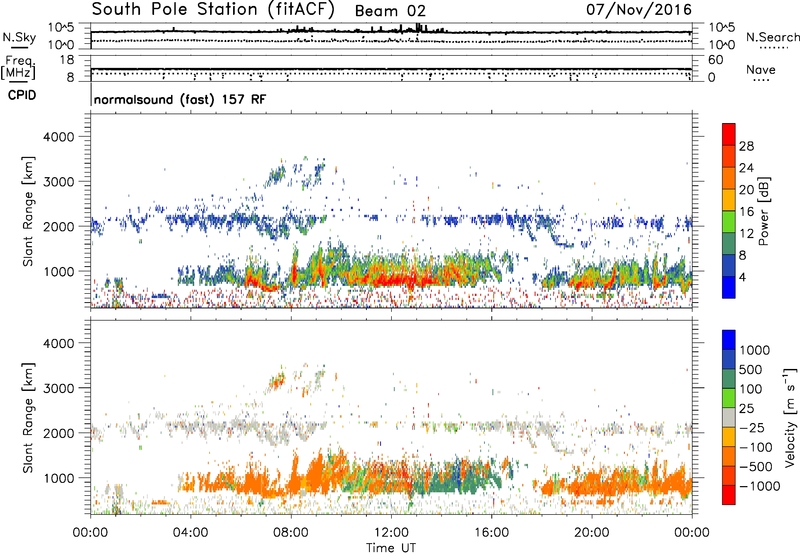This screenshot has width=800, height=554.
Task: Click the '28' Power colorbar value
Action: coord(746,146)
